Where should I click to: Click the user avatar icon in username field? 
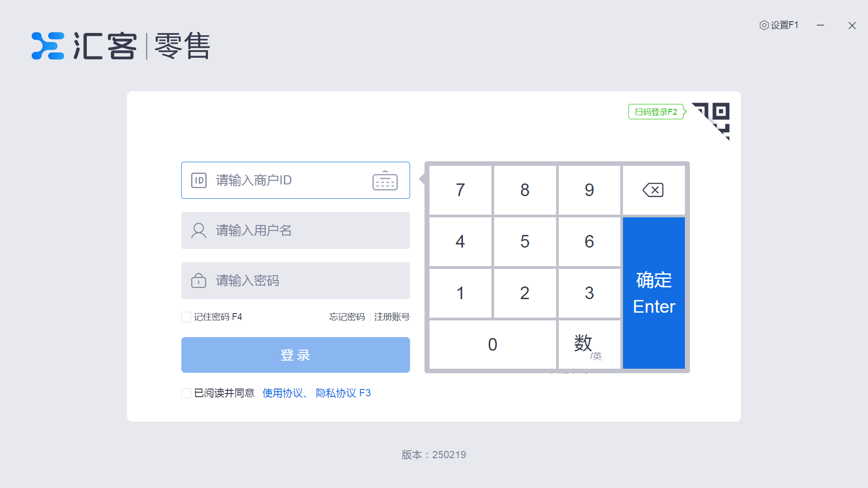(199, 230)
